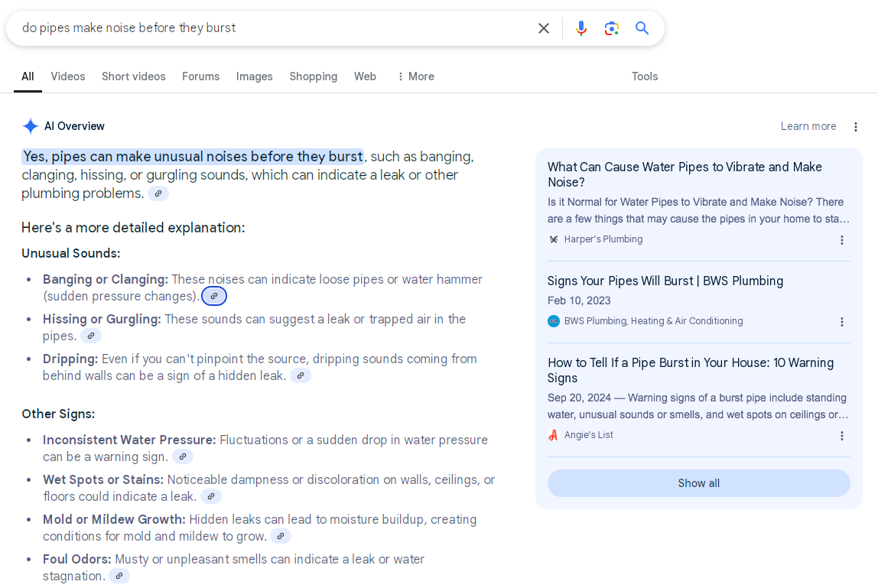
Task: Open AI Overview three-dot options menu
Action: click(856, 127)
